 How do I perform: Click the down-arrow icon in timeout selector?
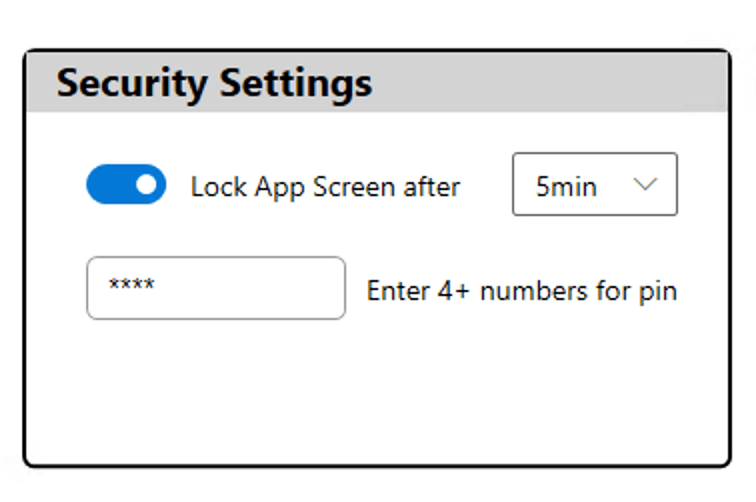click(645, 184)
